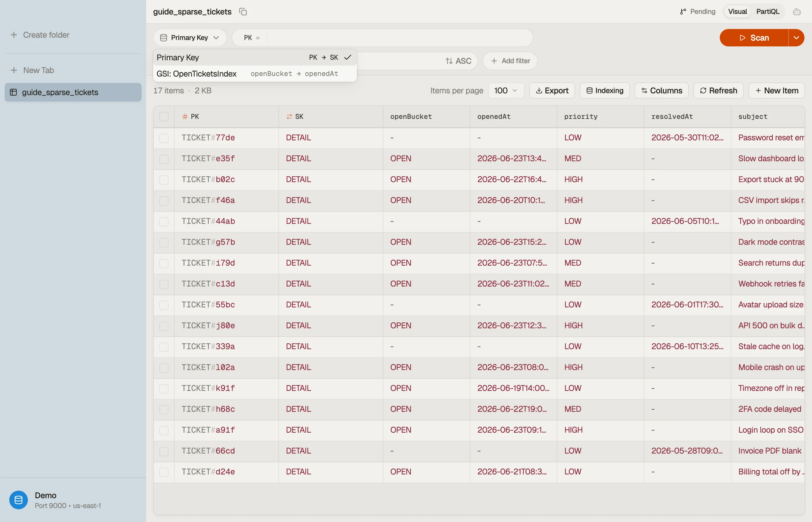The height and width of the screenshot is (522, 812).
Task: Click the plus icon on Add filter
Action: pos(494,61)
